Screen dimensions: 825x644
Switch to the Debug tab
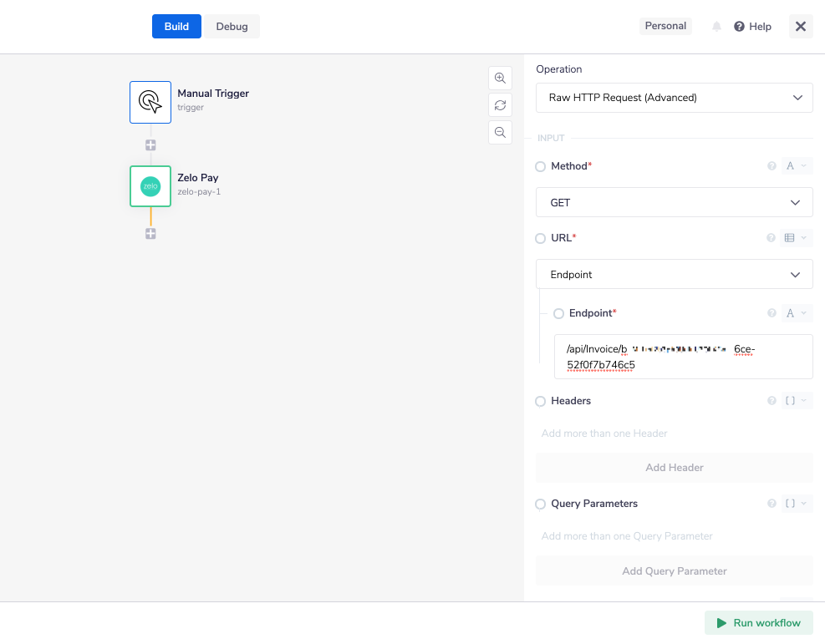tap(232, 27)
